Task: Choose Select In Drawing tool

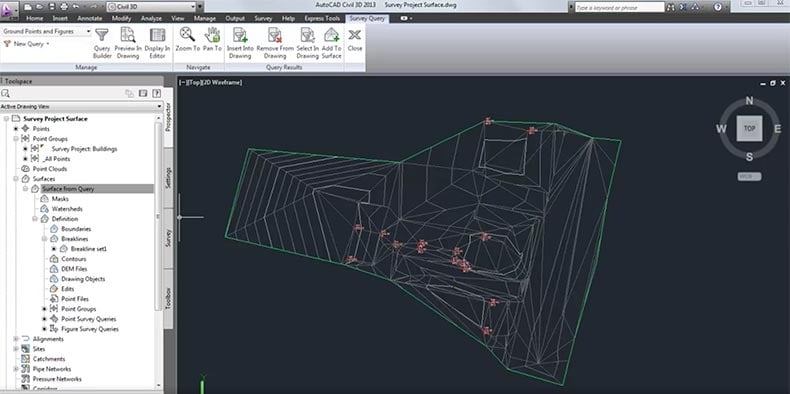Action: point(307,43)
